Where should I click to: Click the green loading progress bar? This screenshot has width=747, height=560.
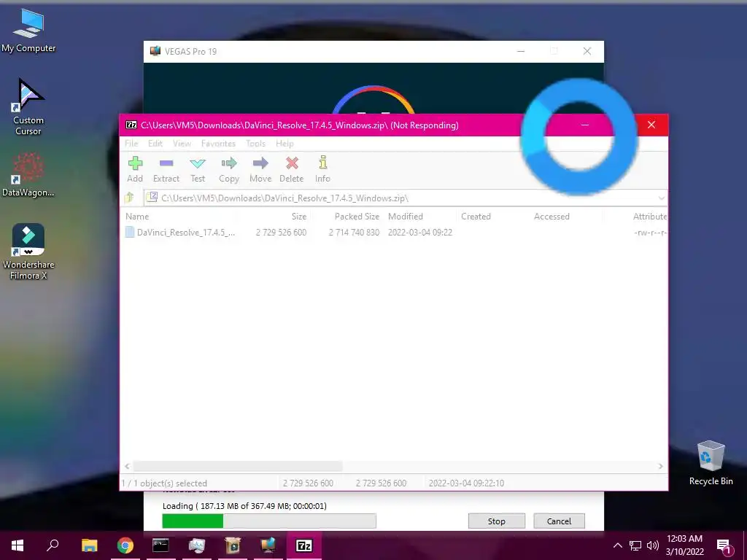269,521
